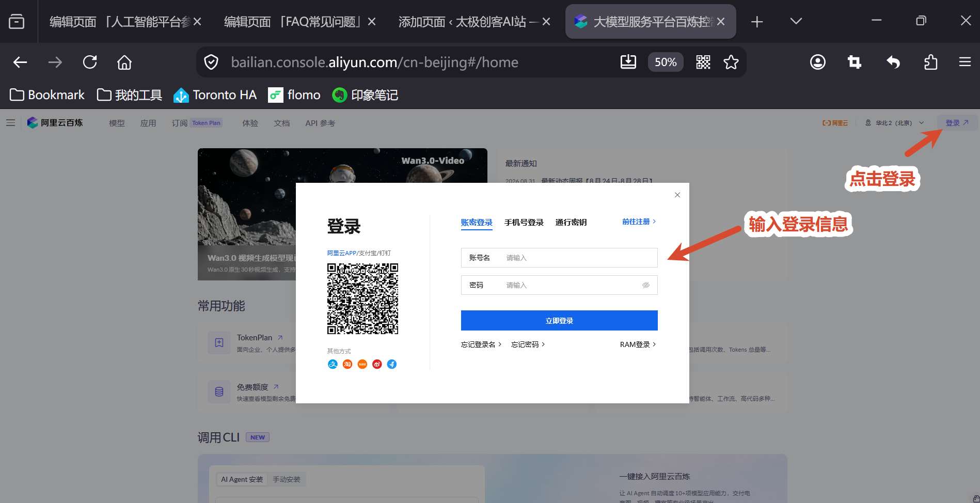The image size is (980, 503).
Task: Toggle the Bailian sidebar hamburger menu
Action: [x=10, y=123]
